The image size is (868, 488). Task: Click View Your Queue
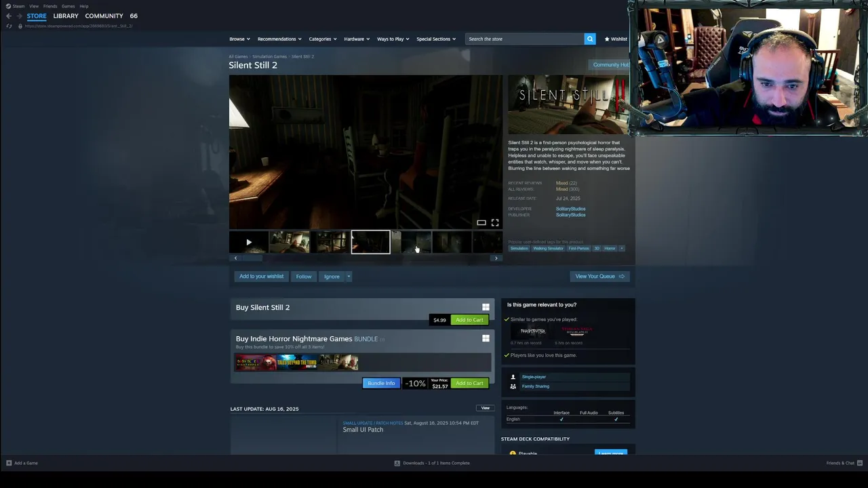click(x=599, y=277)
